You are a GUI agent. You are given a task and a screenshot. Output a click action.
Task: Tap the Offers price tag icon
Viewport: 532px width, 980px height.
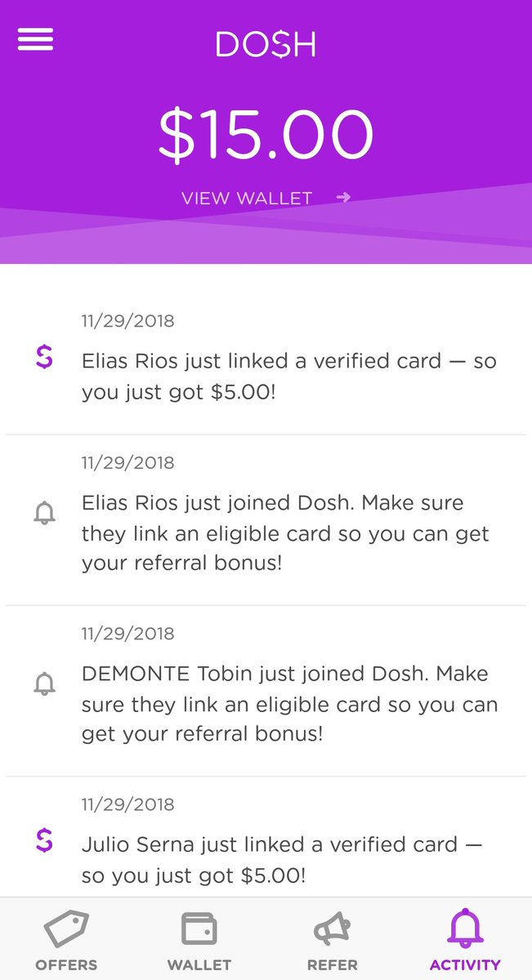(66, 929)
